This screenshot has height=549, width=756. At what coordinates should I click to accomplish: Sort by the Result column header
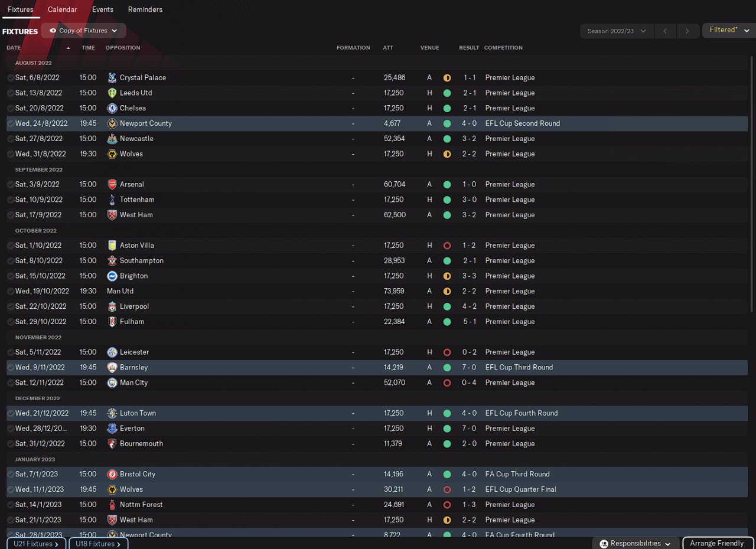pyautogui.click(x=469, y=48)
